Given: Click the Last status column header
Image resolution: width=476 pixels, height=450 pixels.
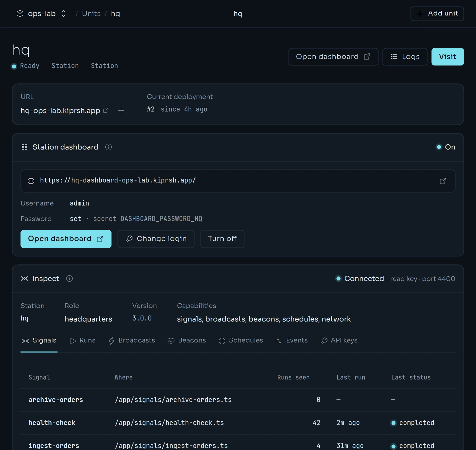Looking at the screenshot, I should coord(411,377).
